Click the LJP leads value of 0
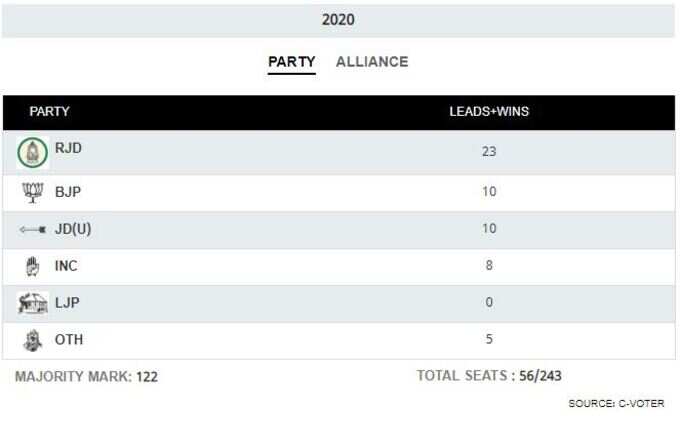This screenshot has height=446, width=680. (489, 302)
